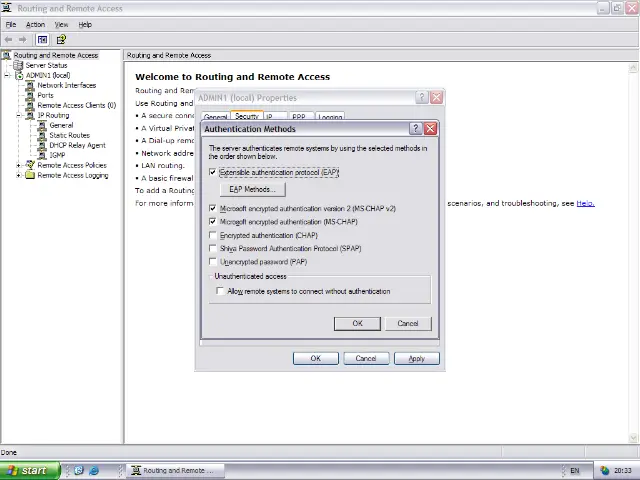Screen dimensions: 640x480
Task: Enable Encrypted authentication (CHAP) checkbox
Action: click(x=213, y=235)
